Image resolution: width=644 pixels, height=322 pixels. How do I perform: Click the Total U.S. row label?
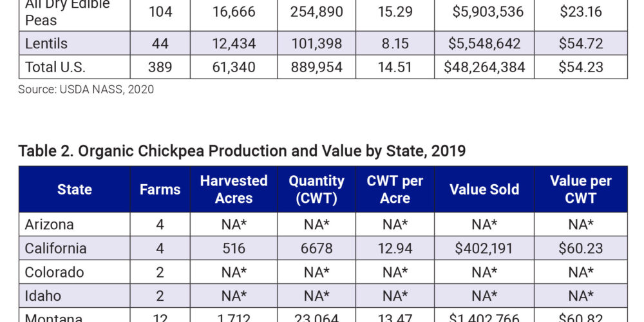pos(55,67)
